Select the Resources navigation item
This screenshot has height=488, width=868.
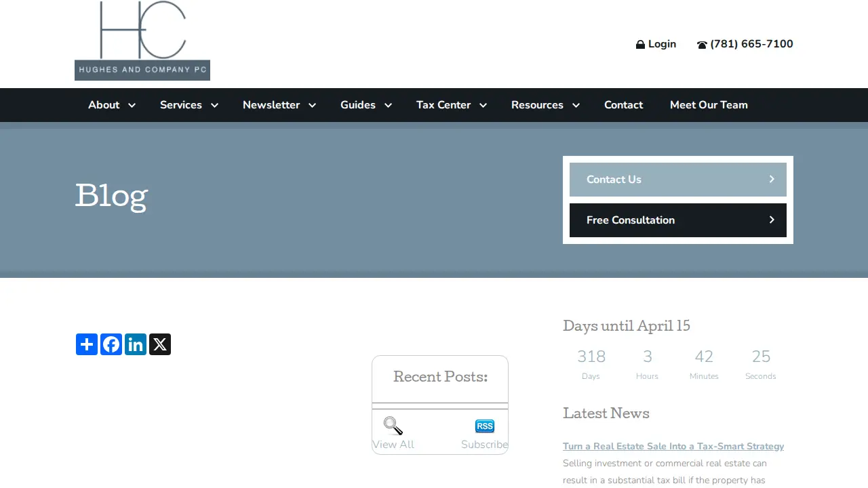coord(537,105)
